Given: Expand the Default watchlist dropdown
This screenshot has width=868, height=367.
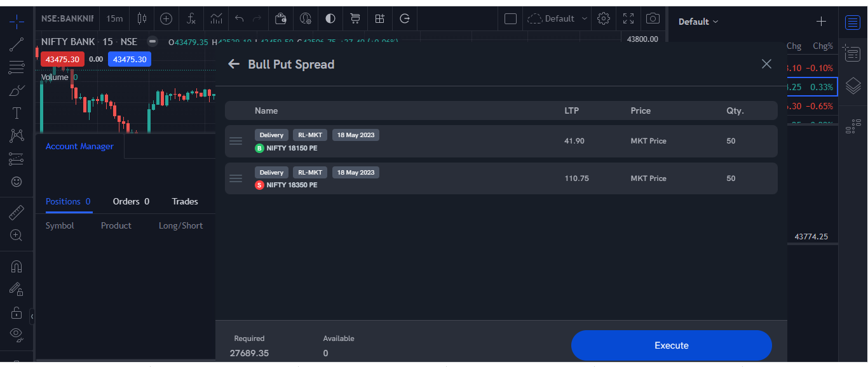Looking at the screenshot, I should [698, 22].
